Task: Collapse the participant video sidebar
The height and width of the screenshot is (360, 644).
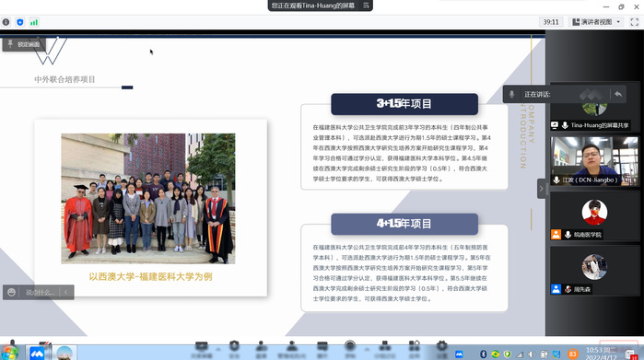Action: [x=542, y=189]
